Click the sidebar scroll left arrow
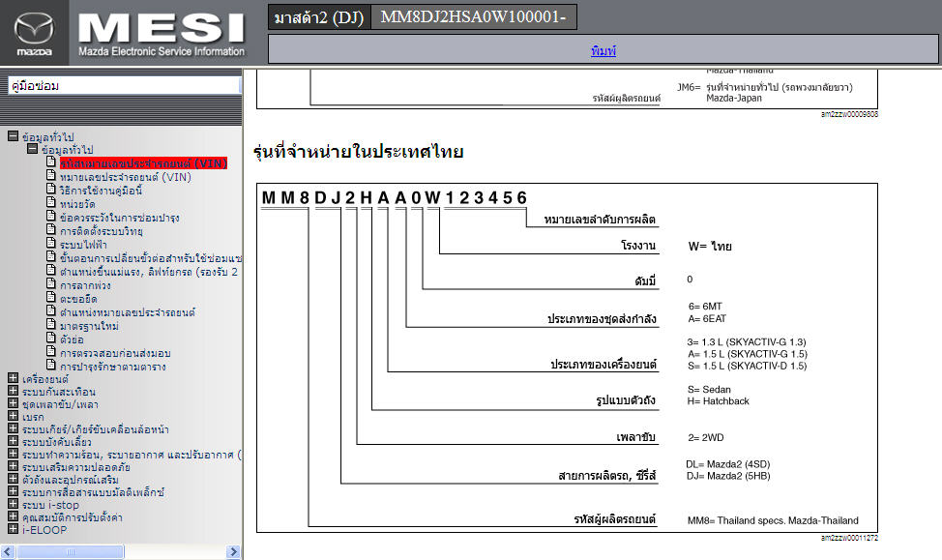 8,551
